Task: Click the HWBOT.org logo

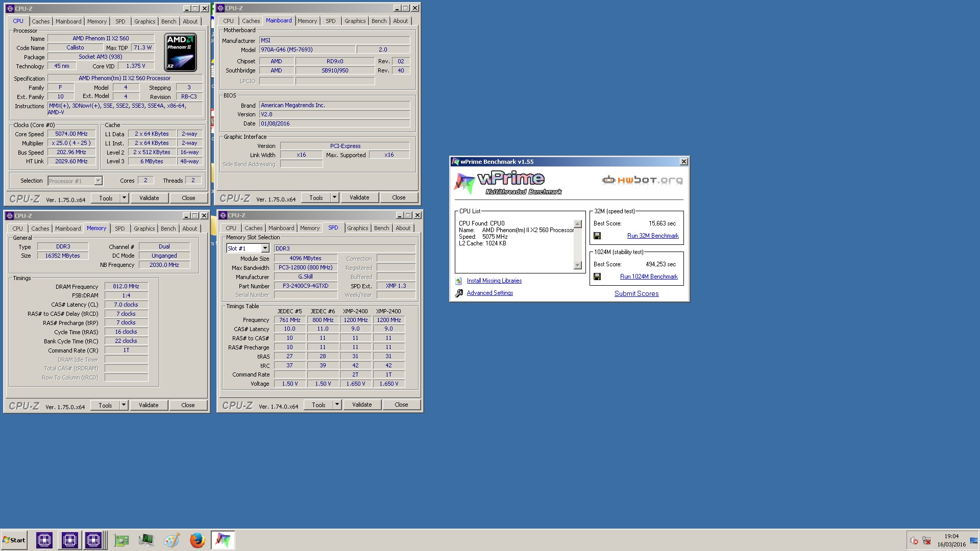Action: (x=642, y=180)
